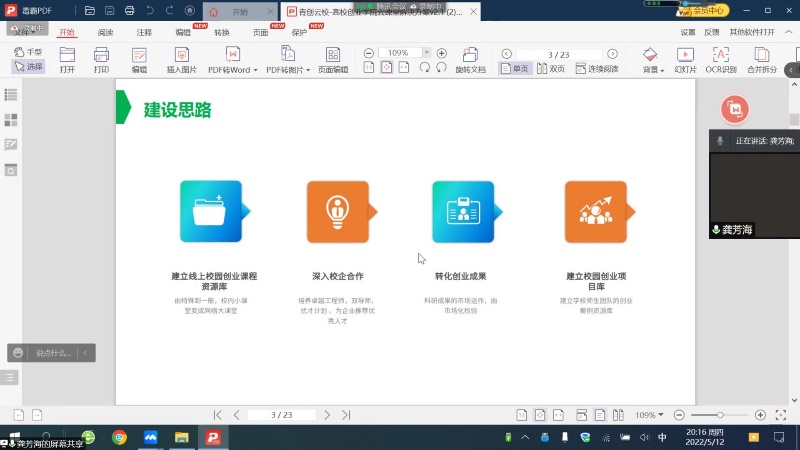This screenshot has width=800, height=450.
Task: Click the 其他软件打开 button
Action: 752,32
